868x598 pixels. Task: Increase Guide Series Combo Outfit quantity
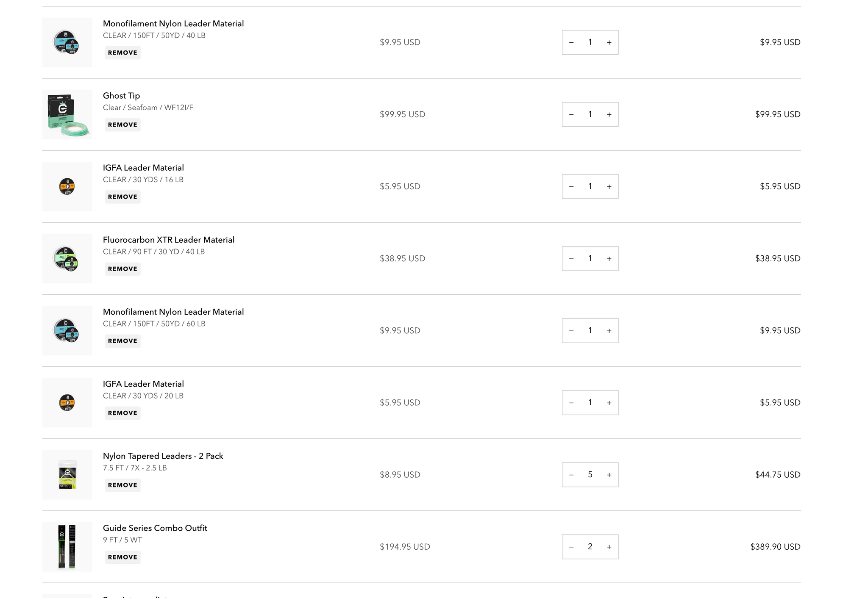pyautogui.click(x=609, y=547)
